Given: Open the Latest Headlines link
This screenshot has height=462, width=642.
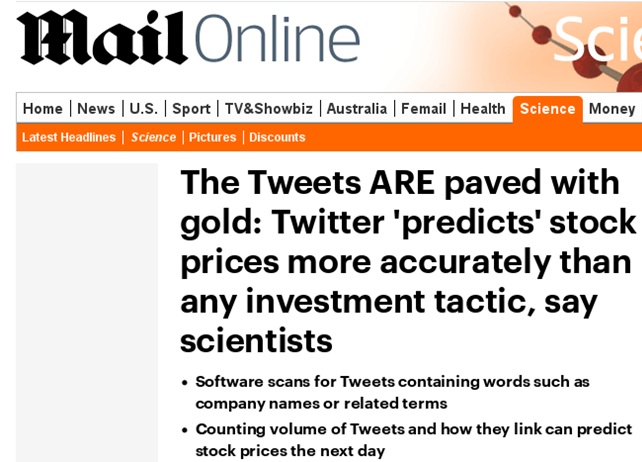Looking at the screenshot, I should coord(69,137).
